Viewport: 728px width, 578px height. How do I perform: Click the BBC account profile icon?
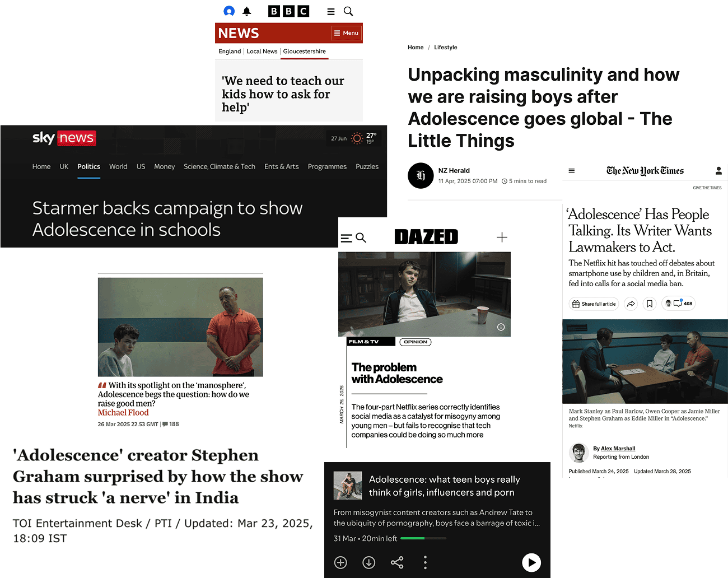(229, 11)
